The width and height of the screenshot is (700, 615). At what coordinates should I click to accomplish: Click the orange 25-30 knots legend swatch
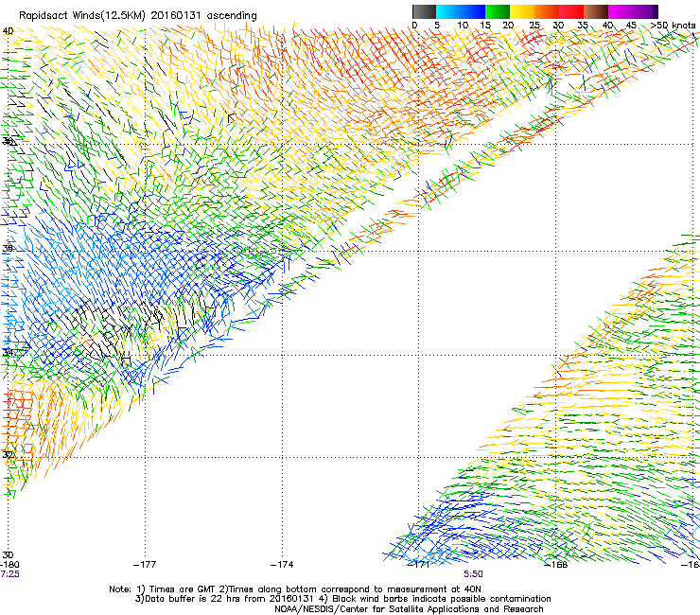[x=547, y=11]
